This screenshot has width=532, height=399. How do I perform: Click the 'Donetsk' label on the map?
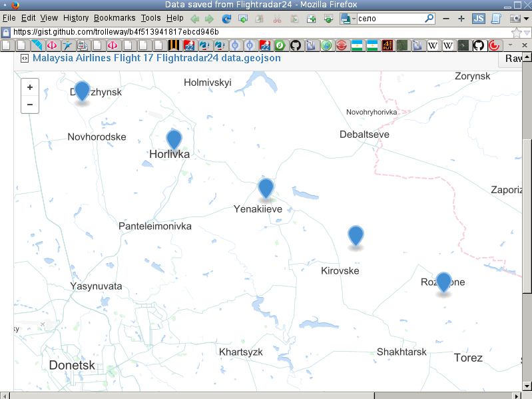point(72,365)
